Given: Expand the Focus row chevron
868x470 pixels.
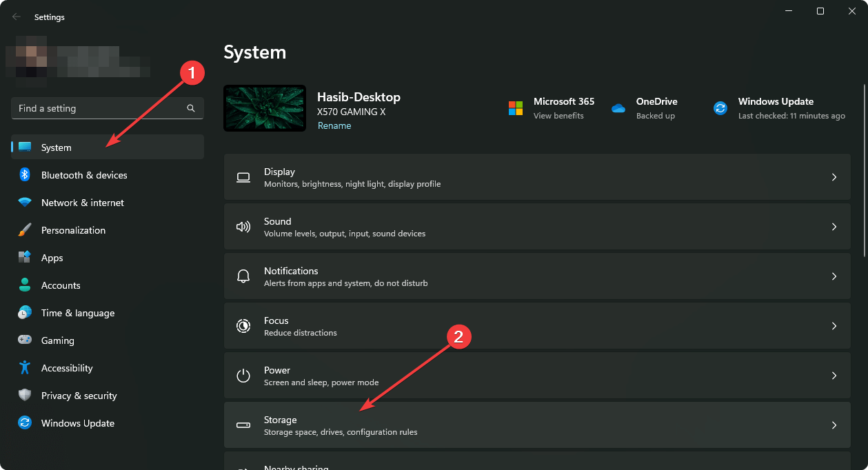Looking at the screenshot, I should coord(834,326).
